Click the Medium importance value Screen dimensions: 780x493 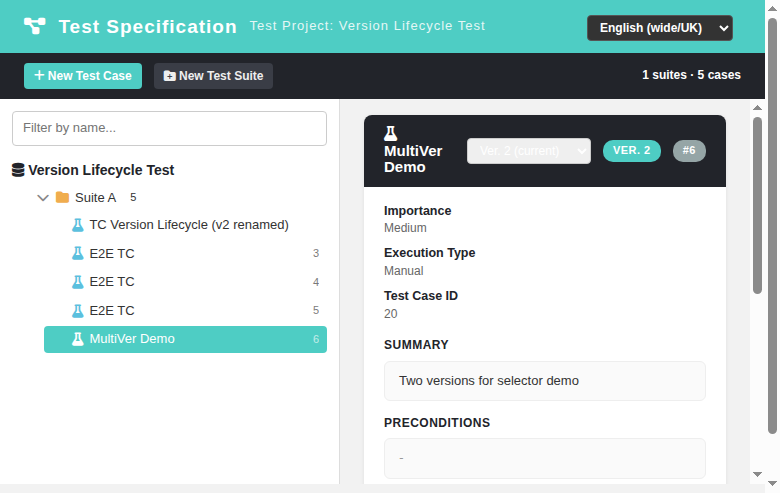[405, 228]
